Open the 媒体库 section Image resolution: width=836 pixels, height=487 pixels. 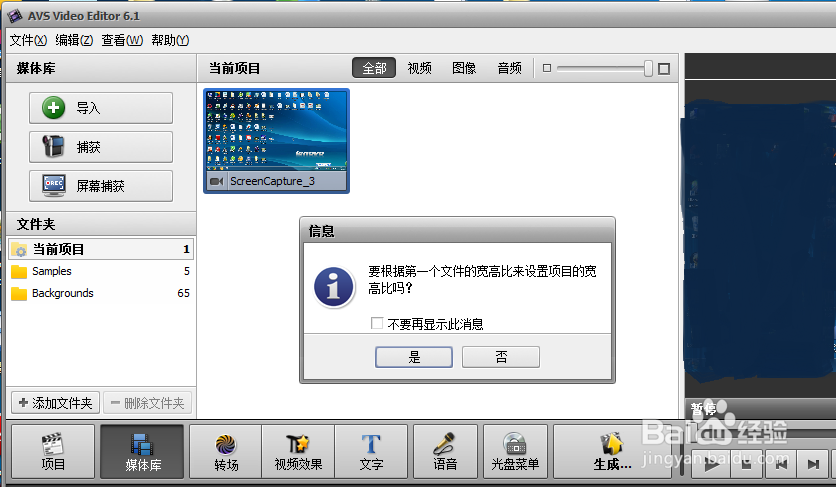tap(142, 451)
